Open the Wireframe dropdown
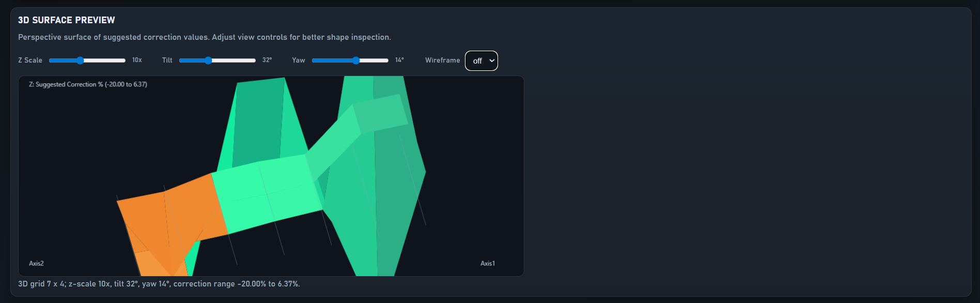 click(x=481, y=60)
